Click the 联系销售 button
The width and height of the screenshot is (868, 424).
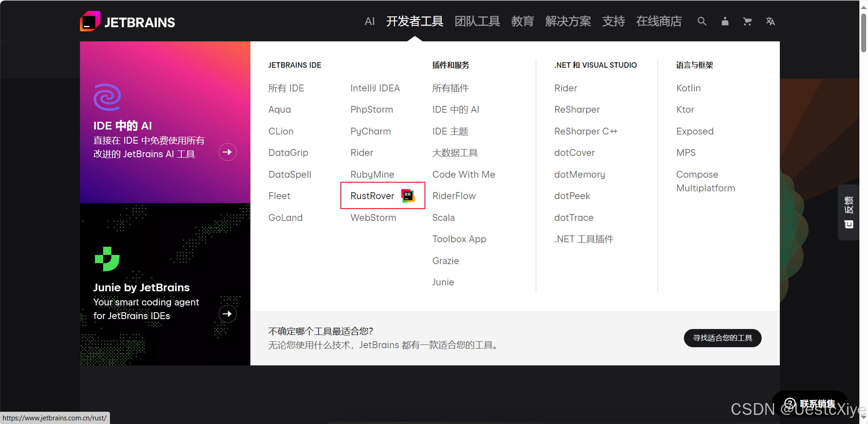point(810,404)
